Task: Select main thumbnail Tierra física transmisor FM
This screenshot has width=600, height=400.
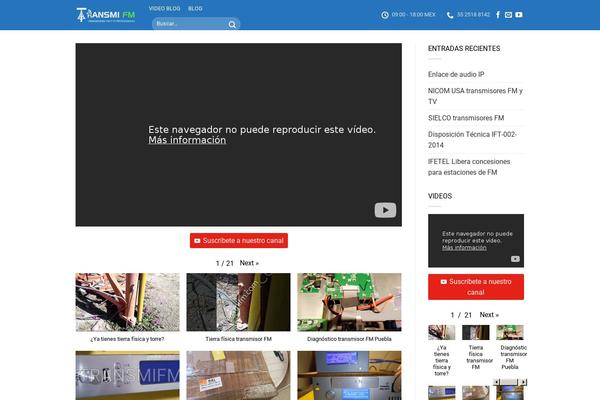Action: tap(238, 302)
